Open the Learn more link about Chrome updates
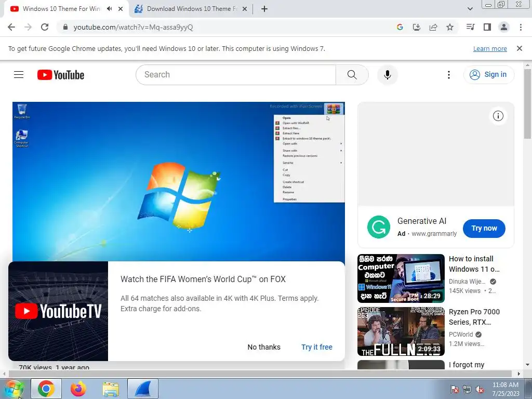This screenshot has width=532, height=399. click(490, 48)
